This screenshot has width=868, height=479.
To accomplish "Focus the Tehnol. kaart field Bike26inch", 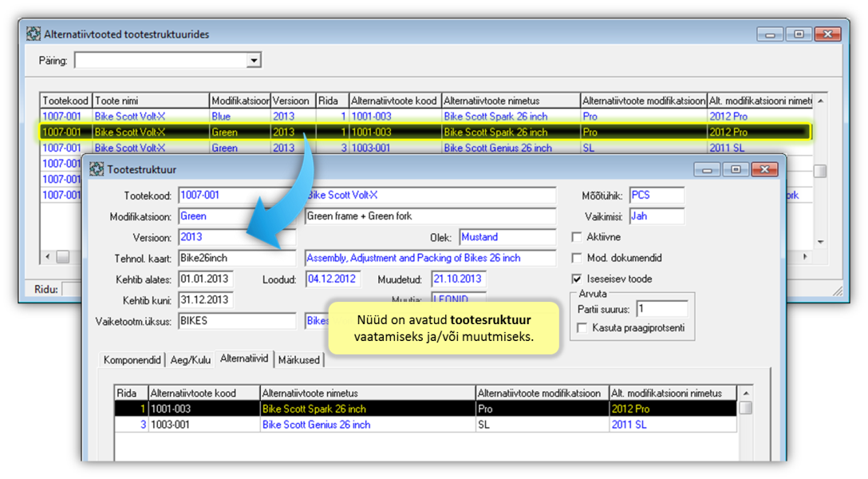I will 236,258.
